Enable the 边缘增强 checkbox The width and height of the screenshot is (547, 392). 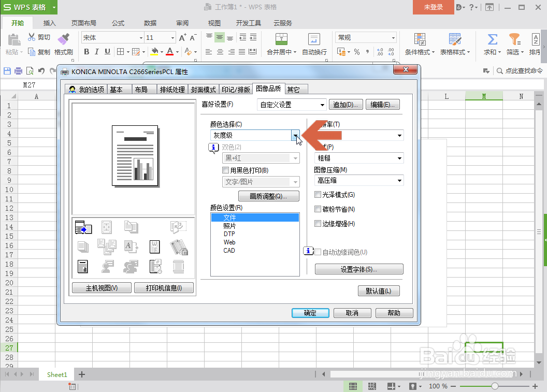318,224
